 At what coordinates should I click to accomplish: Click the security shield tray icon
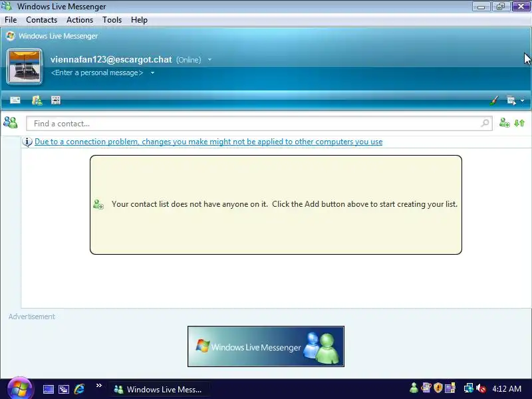click(x=438, y=388)
